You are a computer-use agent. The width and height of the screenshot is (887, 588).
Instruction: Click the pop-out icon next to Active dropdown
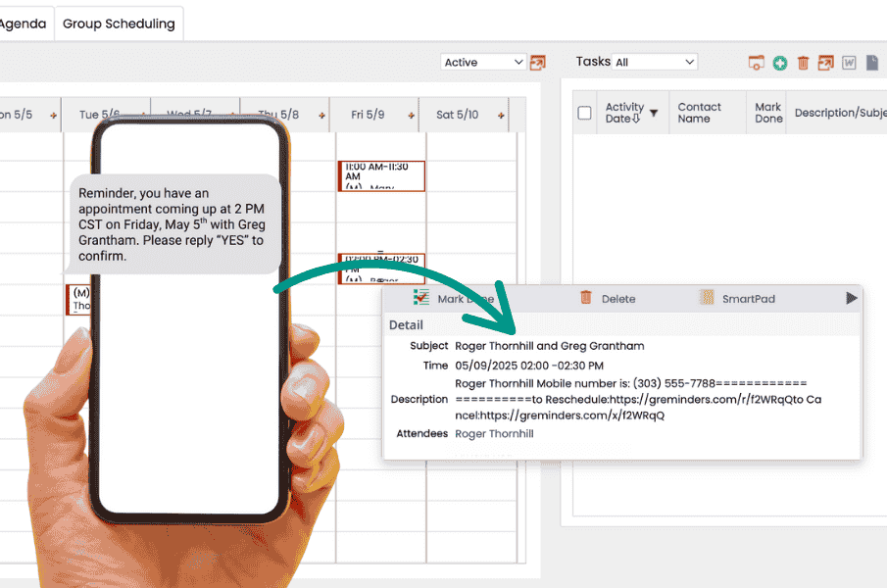538,63
